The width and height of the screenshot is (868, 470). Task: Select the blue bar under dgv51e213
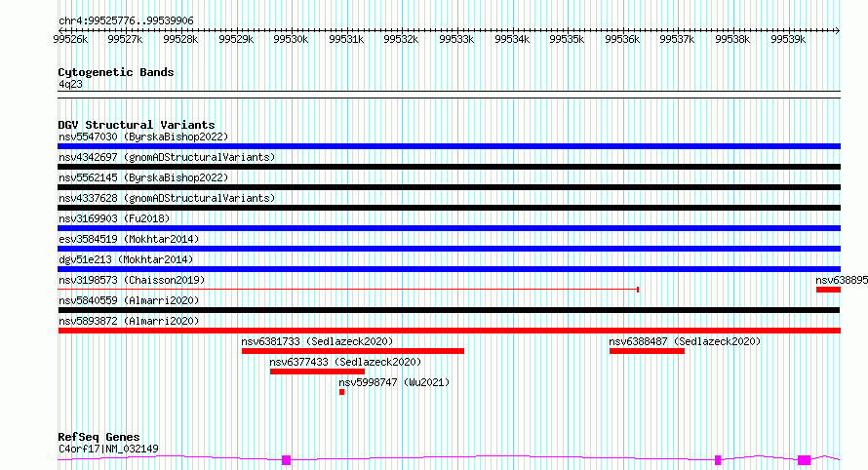449,269
